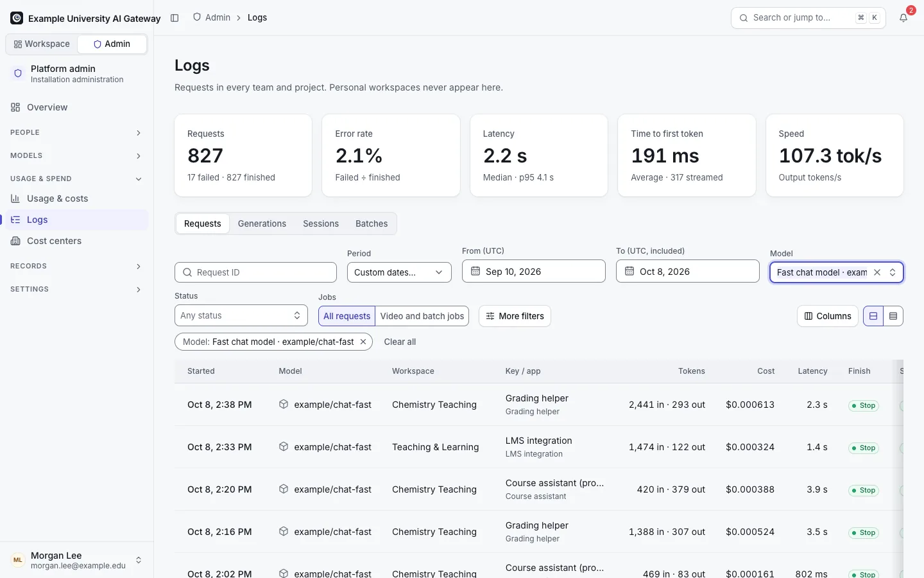Screen dimensions: 924x578
Task: Go to the Admin breadcrumb
Action: [212, 18]
